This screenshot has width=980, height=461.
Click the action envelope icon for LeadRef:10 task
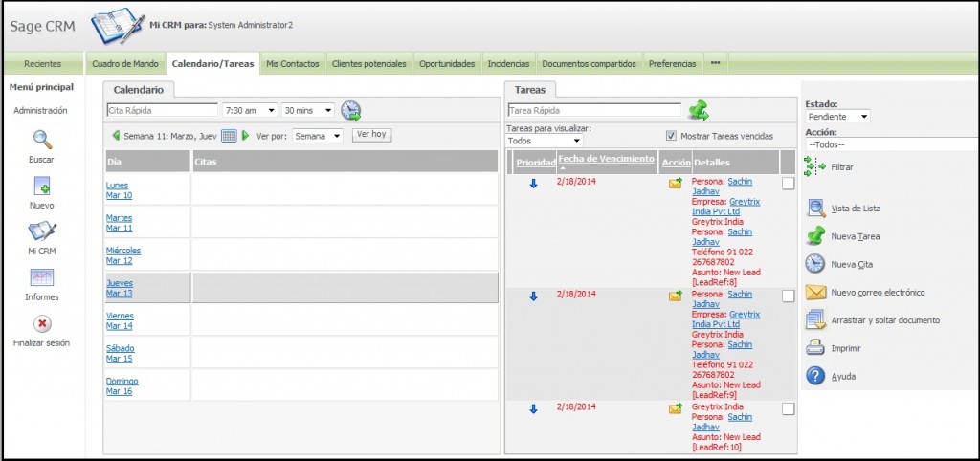click(x=675, y=408)
